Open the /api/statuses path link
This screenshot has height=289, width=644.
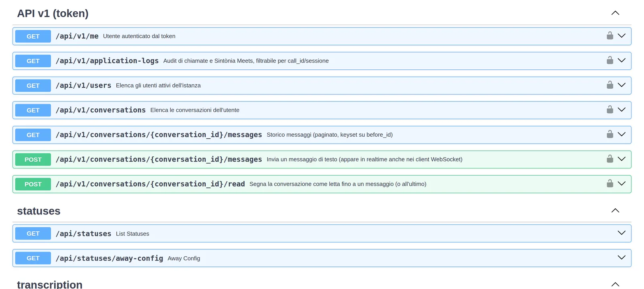(x=83, y=233)
